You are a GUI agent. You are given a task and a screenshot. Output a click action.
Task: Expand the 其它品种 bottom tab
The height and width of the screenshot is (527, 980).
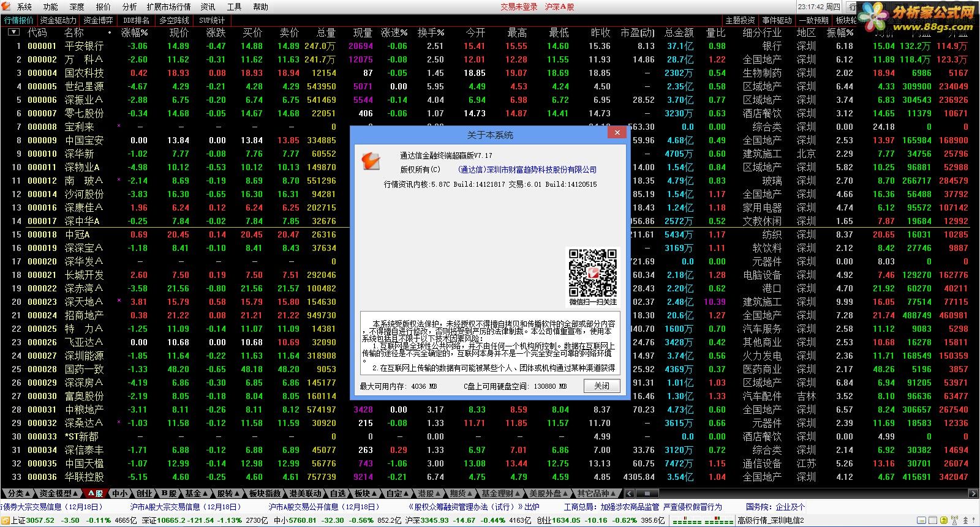click(x=597, y=493)
